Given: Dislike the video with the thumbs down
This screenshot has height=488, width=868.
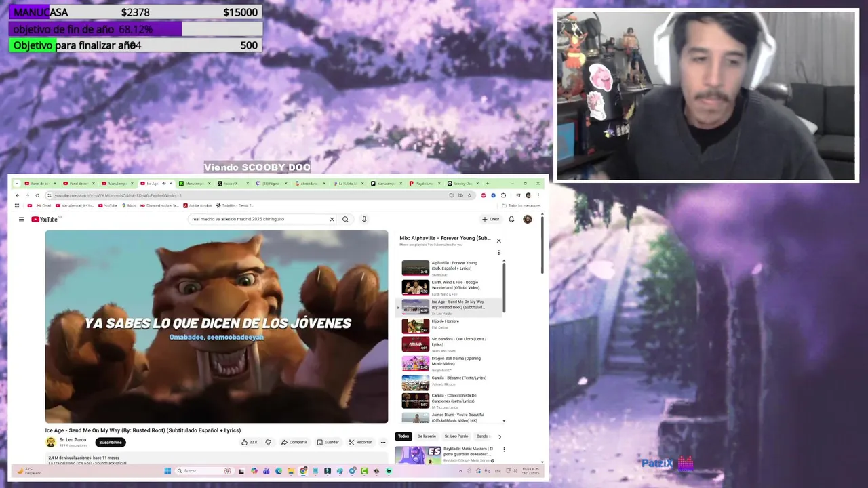Looking at the screenshot, I should [x=268, y=442].
